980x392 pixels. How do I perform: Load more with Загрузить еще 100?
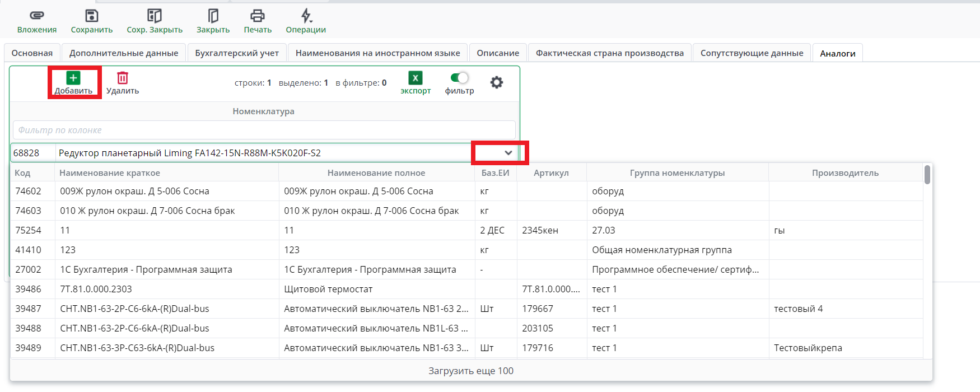[470, 371]
